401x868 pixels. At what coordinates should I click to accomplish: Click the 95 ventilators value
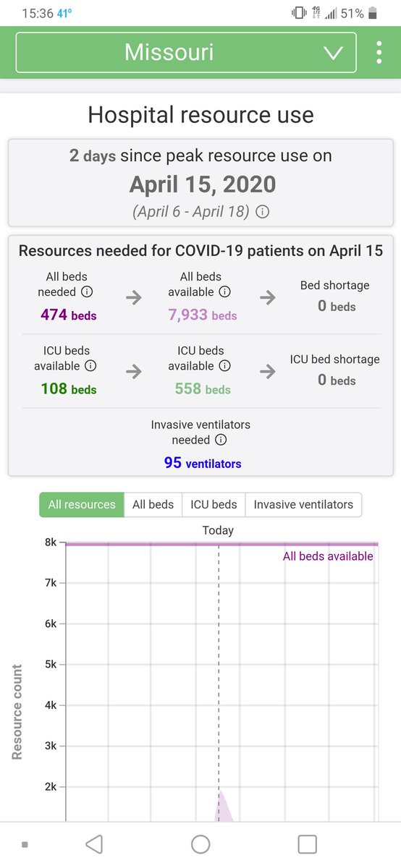(x=203, y=462)
